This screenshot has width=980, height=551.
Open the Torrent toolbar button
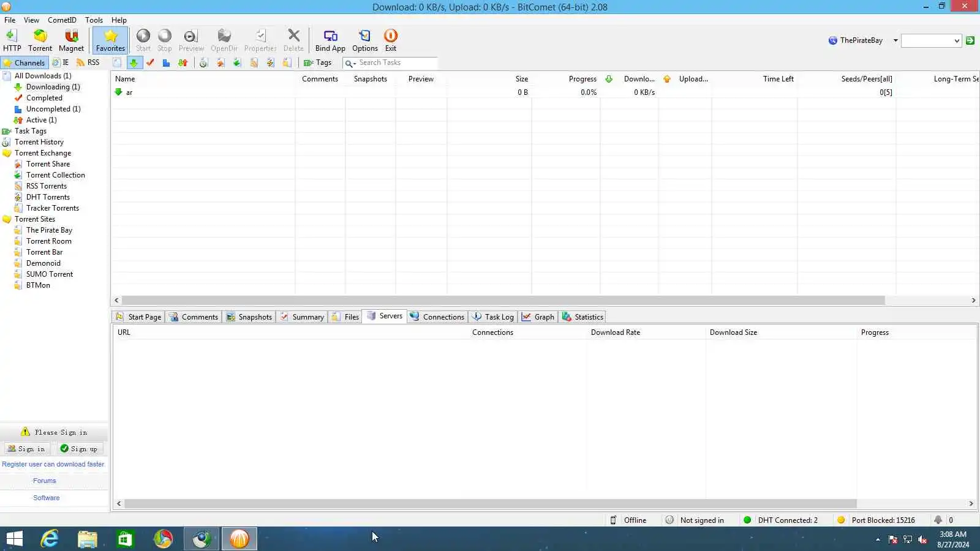point(40,40)
